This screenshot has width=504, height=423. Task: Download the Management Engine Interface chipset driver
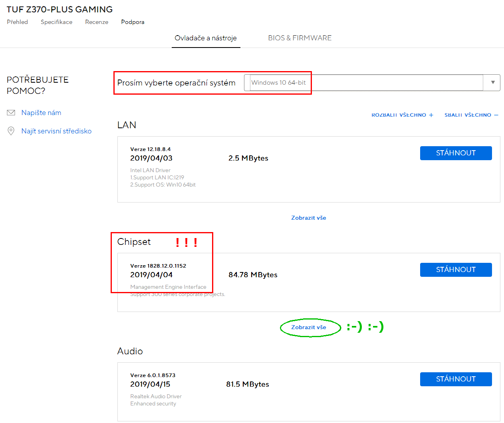pyautogui.click(x=456, y=270)
